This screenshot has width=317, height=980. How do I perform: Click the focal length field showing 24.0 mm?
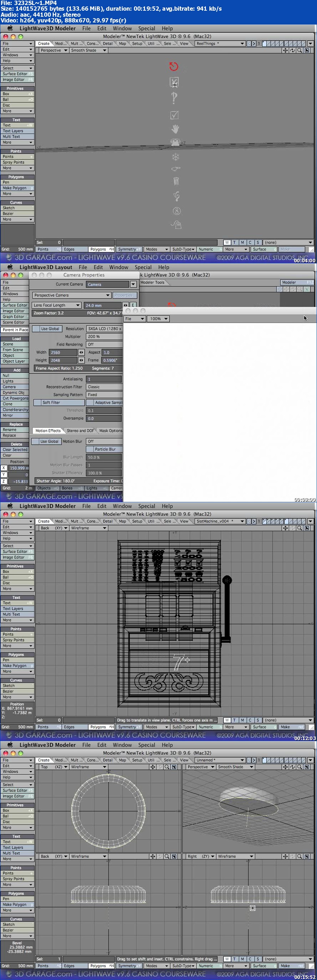click(x=103, y=305)
